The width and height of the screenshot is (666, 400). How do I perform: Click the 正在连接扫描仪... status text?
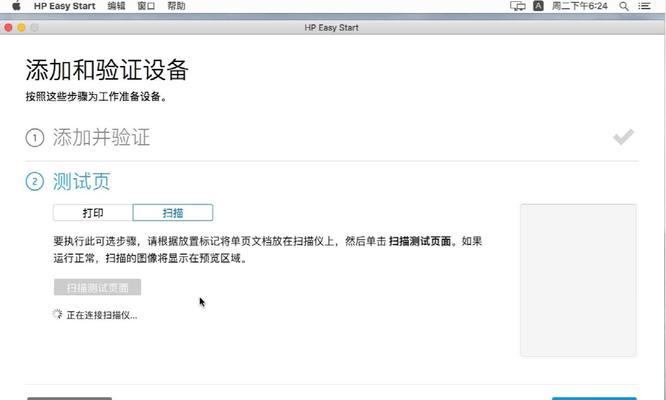coord(102,315)
